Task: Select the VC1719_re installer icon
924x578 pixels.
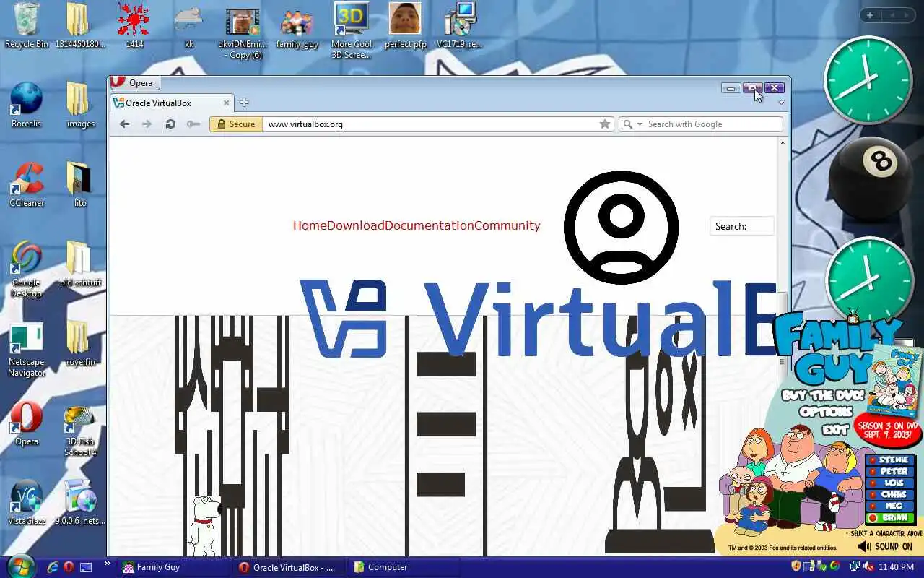Action: pyautogui.click(x=459, y=25)
